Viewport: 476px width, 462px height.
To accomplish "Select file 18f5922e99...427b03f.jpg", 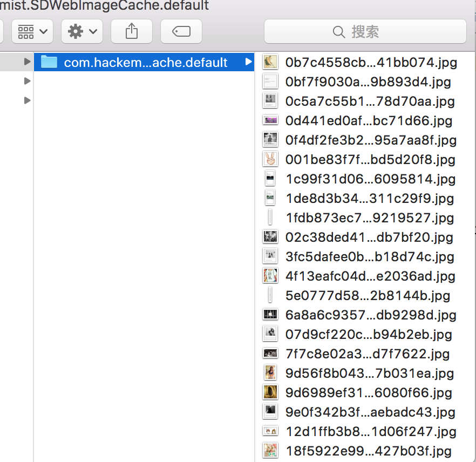I will [365, 451].
